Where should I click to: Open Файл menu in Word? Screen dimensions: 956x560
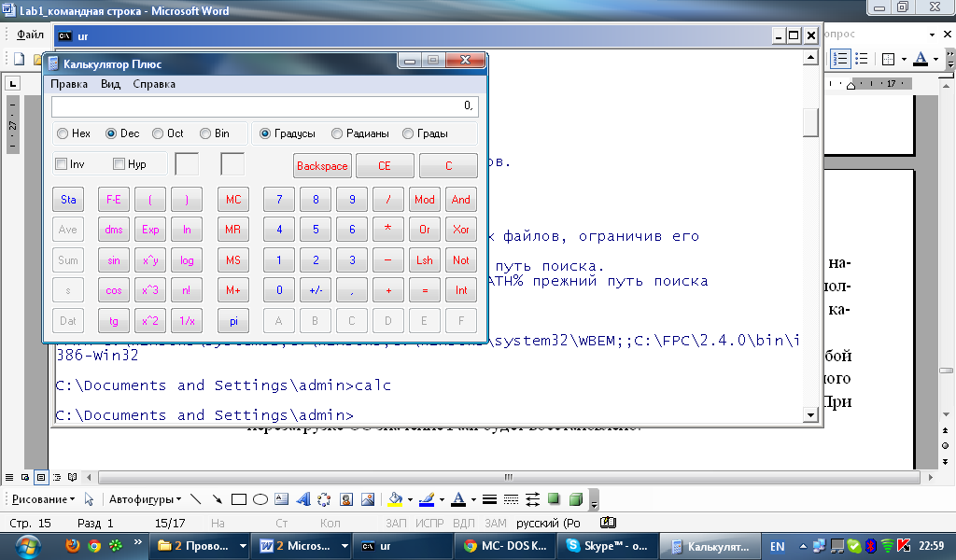point(30,35)
